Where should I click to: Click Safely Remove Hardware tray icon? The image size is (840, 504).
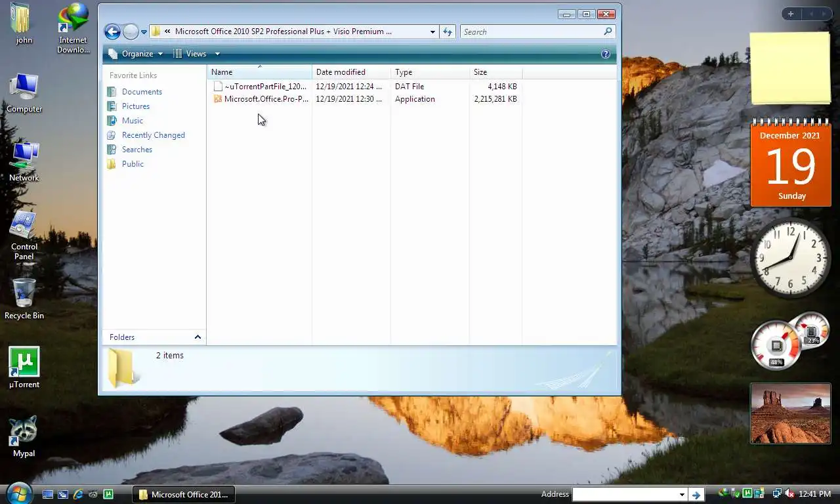click(x=736, y=493)
